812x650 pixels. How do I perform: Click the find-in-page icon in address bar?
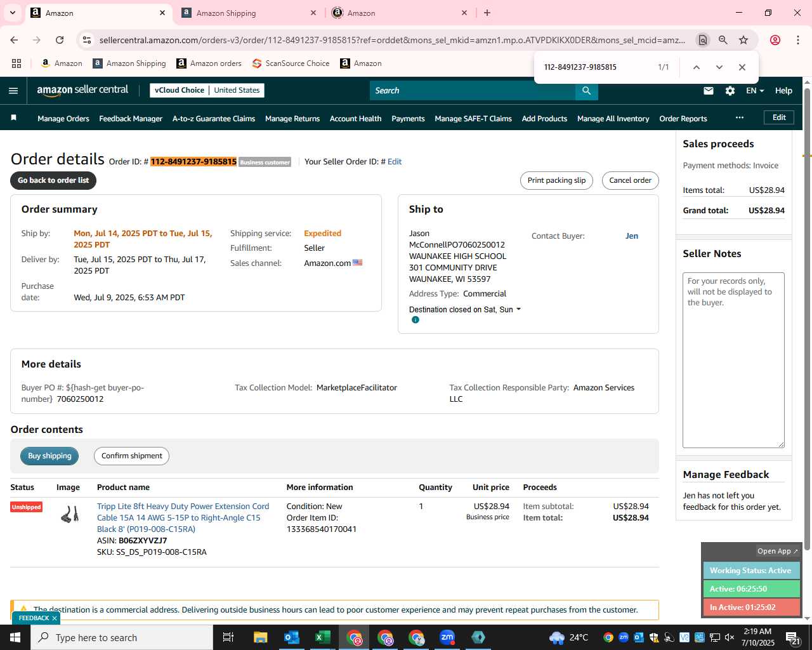click(x=702, y=40)
